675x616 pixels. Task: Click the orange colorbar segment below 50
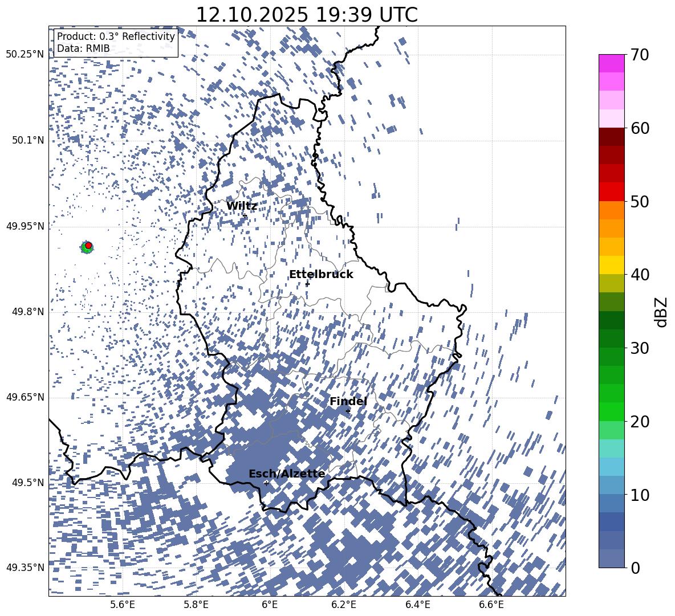pos(611,210)
